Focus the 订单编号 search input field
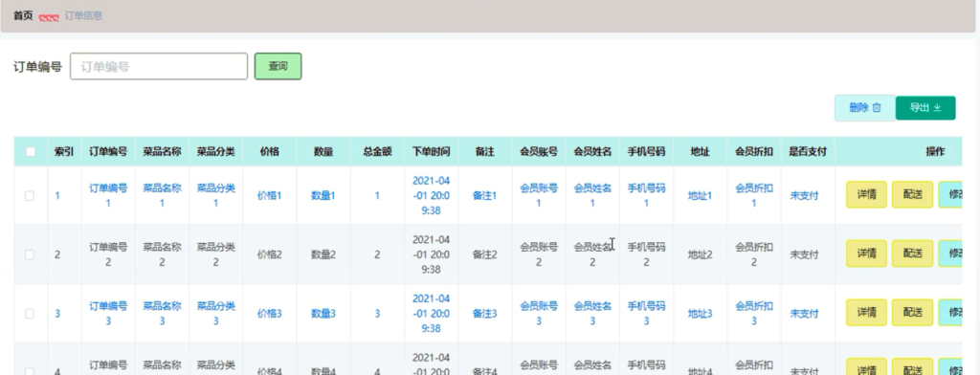980x375 pixels. [x=159, y=66]
